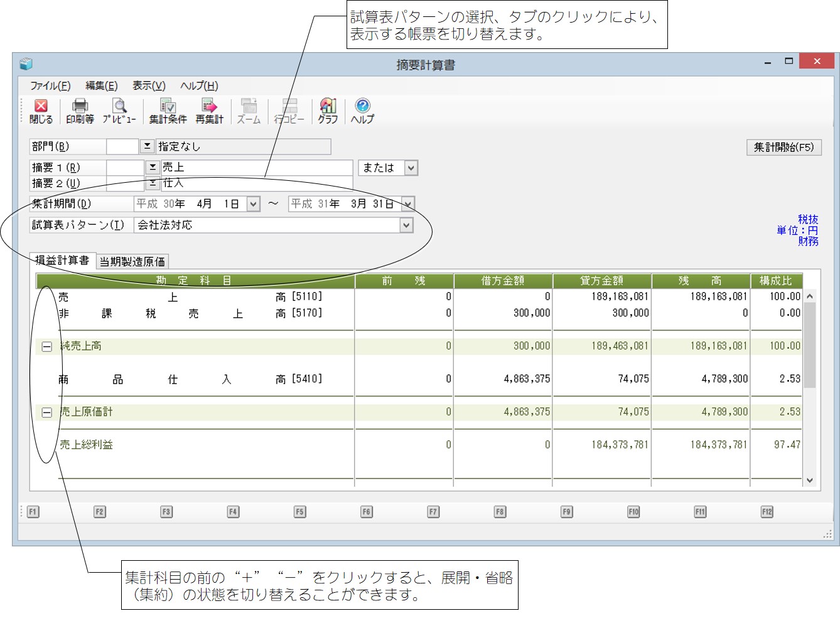This screenshot has width=840, height=628.
Task: Collapse the 売上原価計 row minus toggle
Action: click(x=46, y=413)
